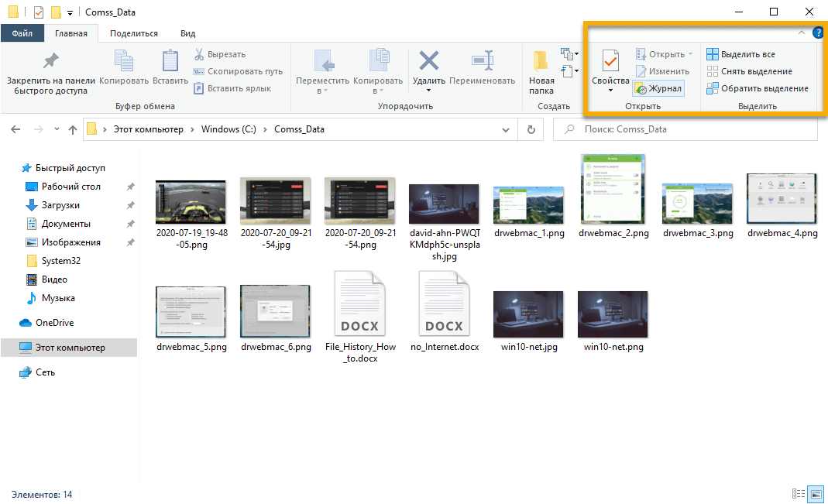Expand the address bar history dropdown
Screen dimensions: 828x504
(x=506, y=129)
